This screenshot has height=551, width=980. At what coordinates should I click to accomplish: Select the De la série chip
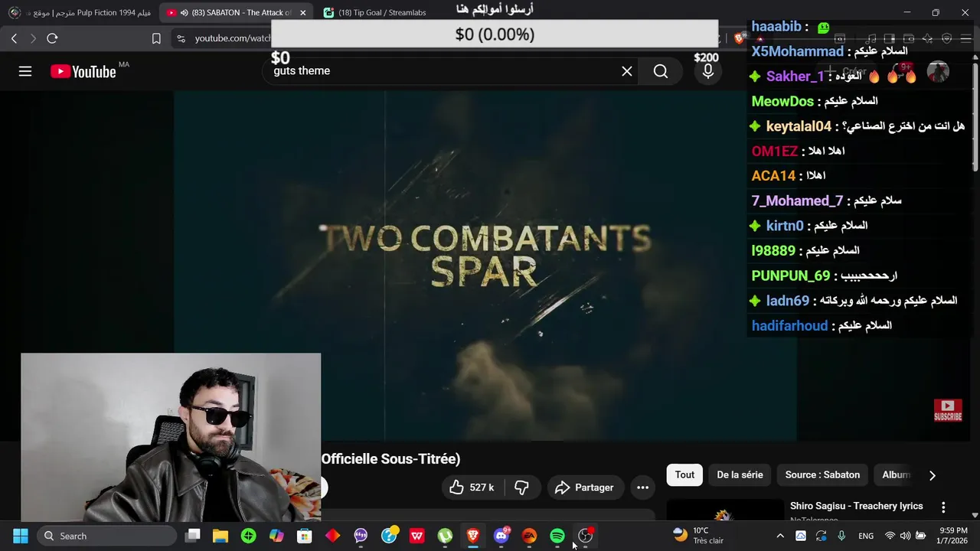click(740, 475)
